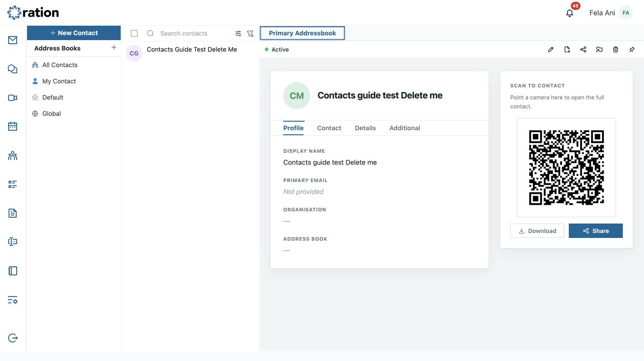Click the blue Share button
This screenshot has width=644, height=361.
pos(596,231)
